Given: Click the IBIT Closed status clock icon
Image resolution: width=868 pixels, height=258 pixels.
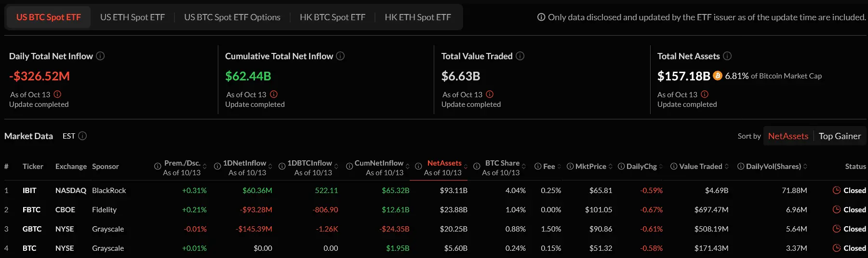Looking at the screenshot, I should pyautogui.click(x=837, y=190).
